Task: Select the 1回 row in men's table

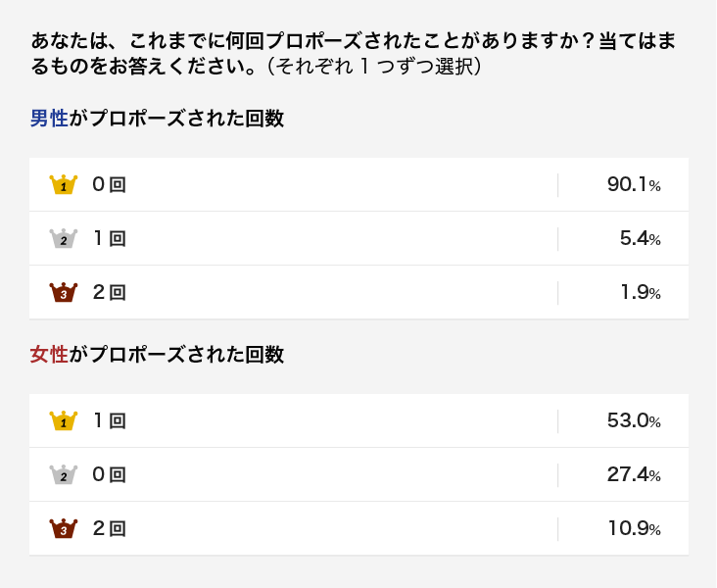Action: click(358, 238)
